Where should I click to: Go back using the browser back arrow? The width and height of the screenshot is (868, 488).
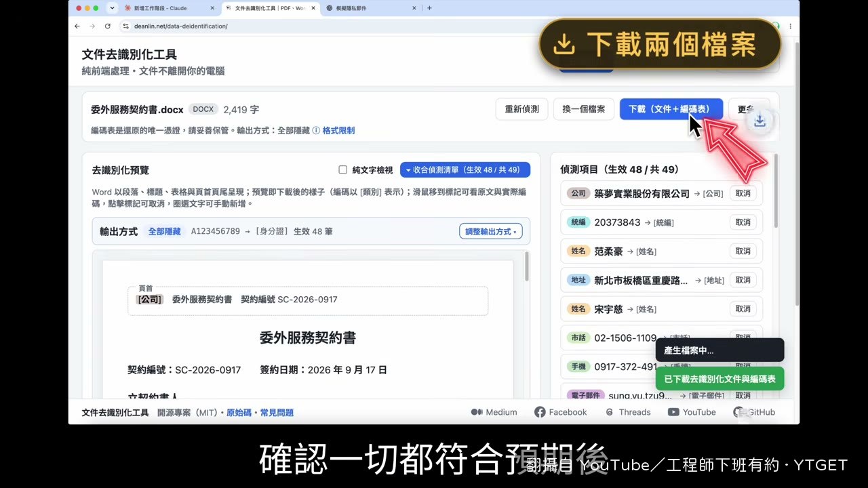click(77, 26)
